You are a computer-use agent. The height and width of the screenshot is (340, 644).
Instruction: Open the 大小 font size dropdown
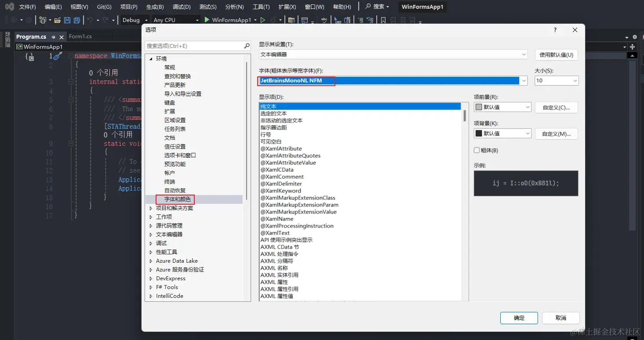(557, 80)
